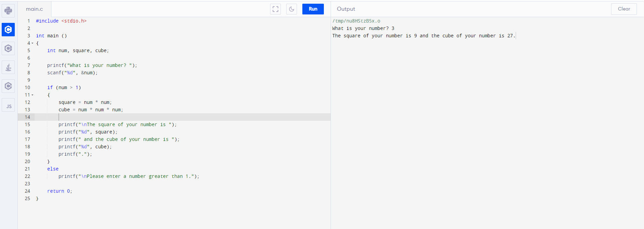The image size is (644, 229).
Task: Click the 'square = num * num;' line
Action: (x=85, y=102)
